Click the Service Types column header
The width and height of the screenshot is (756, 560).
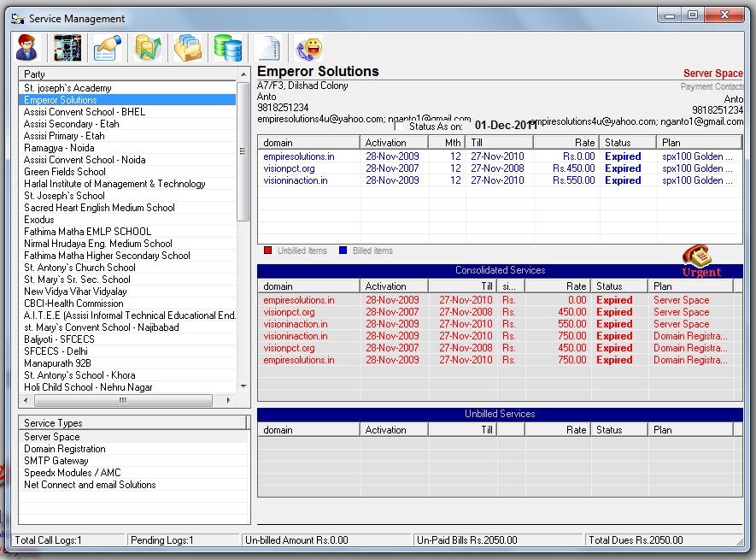(132, 423)
